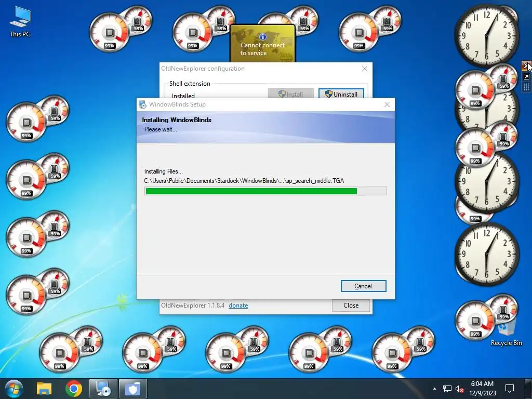Click the gadget dotted drag handle
The width and height of the screenshot is (532, 399).
tap(526, 87)
